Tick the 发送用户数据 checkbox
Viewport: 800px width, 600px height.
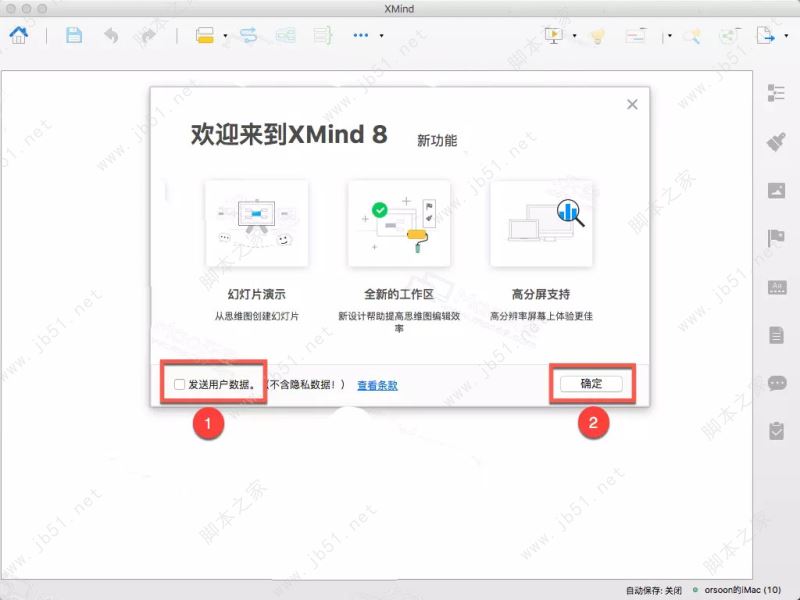(x=179, y=384)
